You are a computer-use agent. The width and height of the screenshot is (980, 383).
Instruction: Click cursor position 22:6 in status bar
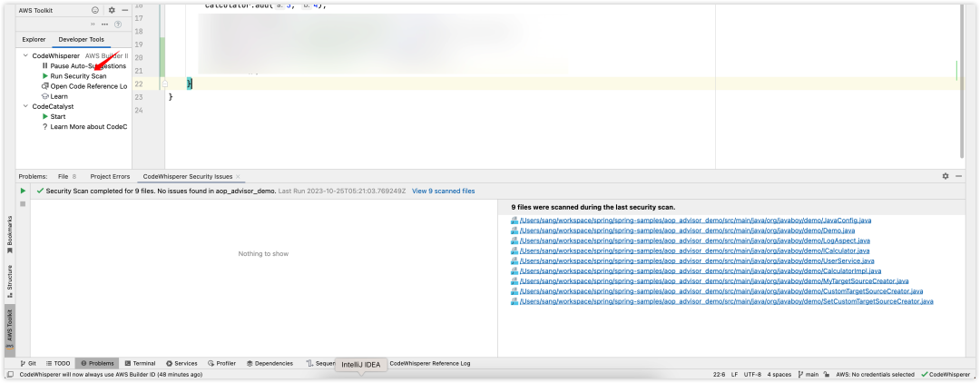tap(720, 374)
